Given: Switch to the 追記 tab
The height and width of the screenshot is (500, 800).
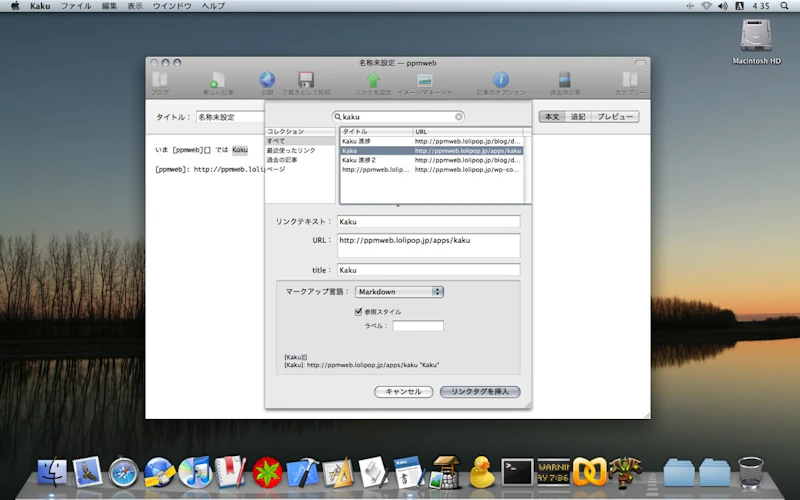Looking at the screenshot, I should pos(578,117).
